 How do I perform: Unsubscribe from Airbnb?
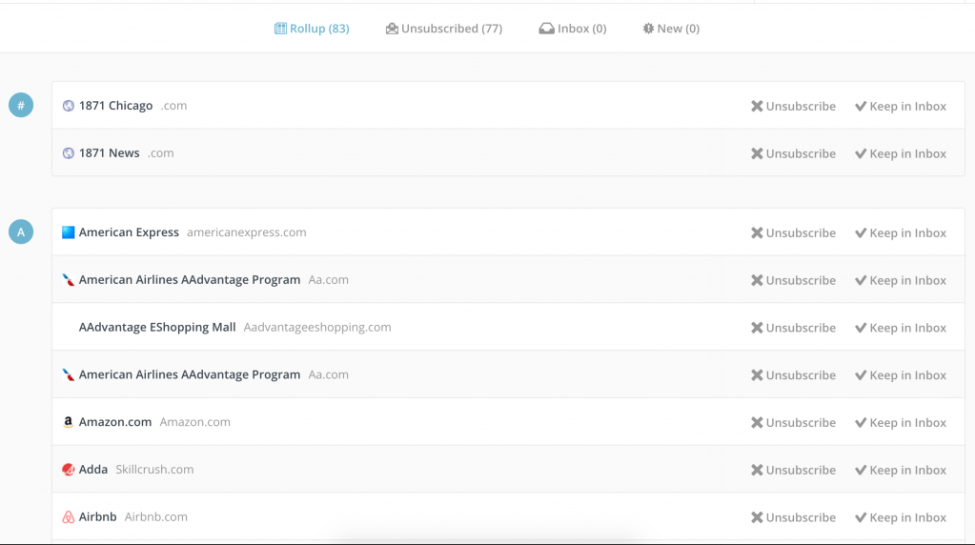pos(793,517)
